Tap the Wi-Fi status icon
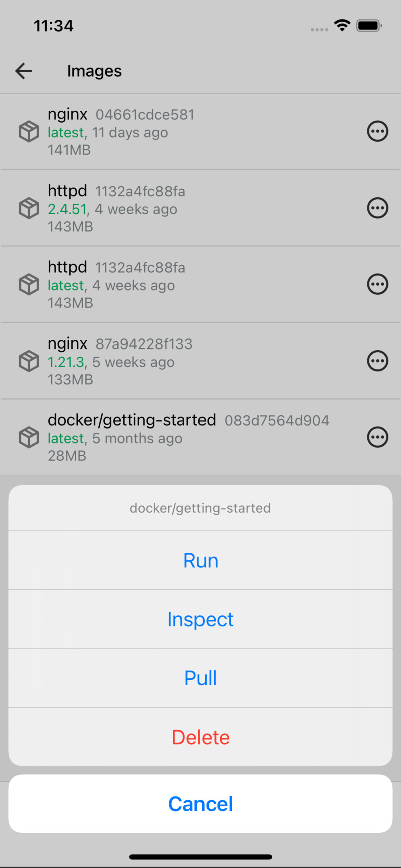This screenshot has width=401, height=868. [x=342, y=25]
